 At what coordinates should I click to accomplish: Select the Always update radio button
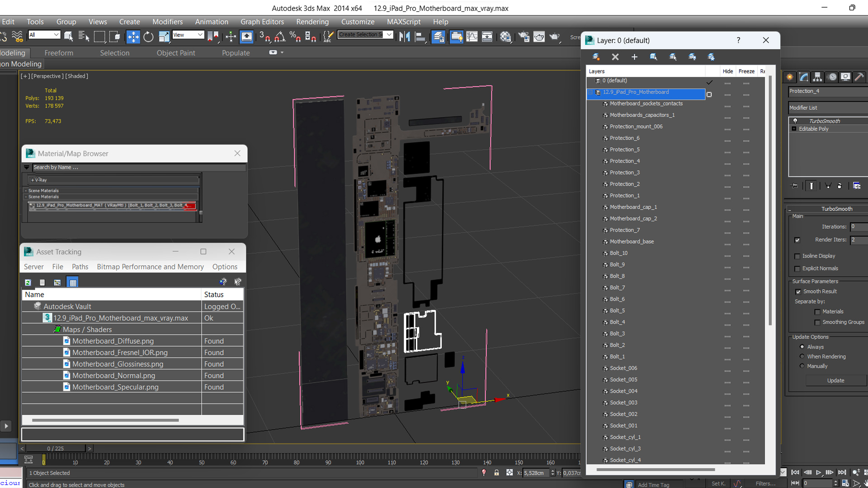(802, 347)
